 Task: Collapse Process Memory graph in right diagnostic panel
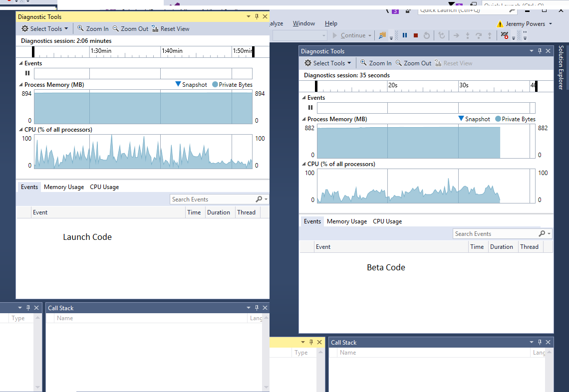[304, 119]
